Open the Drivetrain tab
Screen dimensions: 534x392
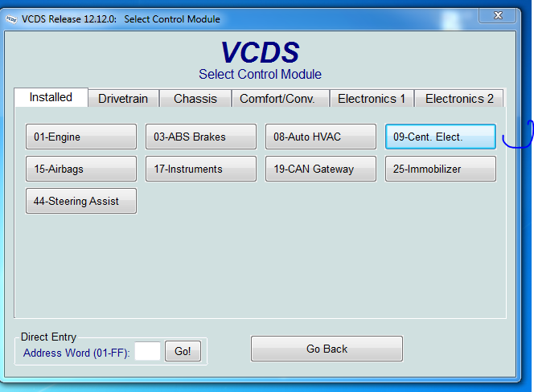123,99
